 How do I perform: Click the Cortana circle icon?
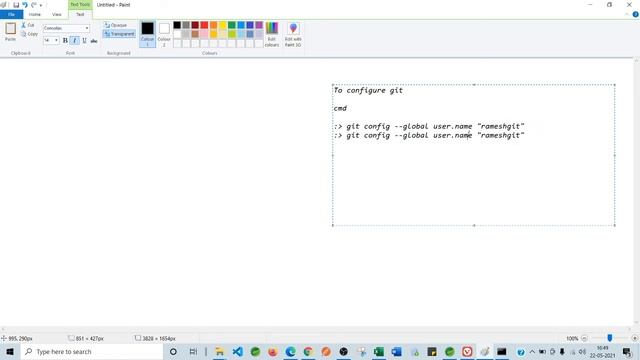pyautogui.click(x=173, y=351)
